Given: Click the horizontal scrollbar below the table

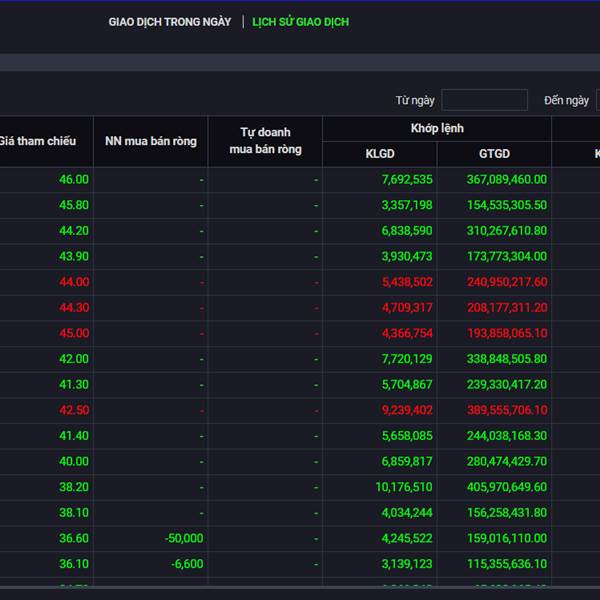Looking at the screenshot, I should (x=300, y=587).
